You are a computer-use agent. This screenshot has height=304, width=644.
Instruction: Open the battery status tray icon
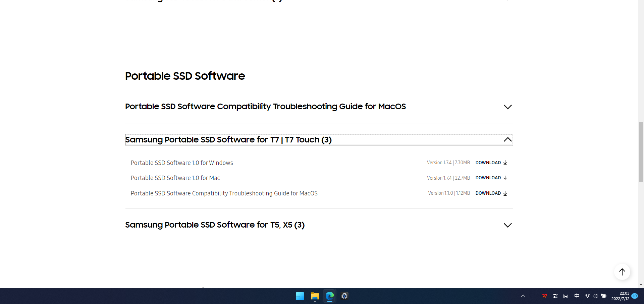tap(604, 296)
